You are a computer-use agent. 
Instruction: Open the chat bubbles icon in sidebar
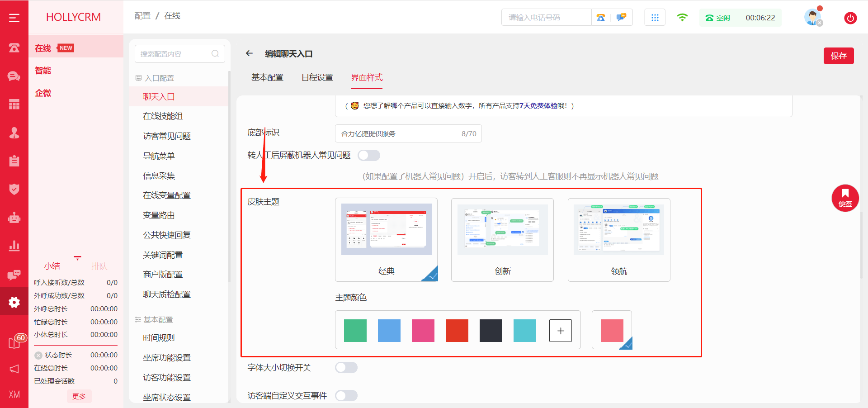[x=14, y=76]
